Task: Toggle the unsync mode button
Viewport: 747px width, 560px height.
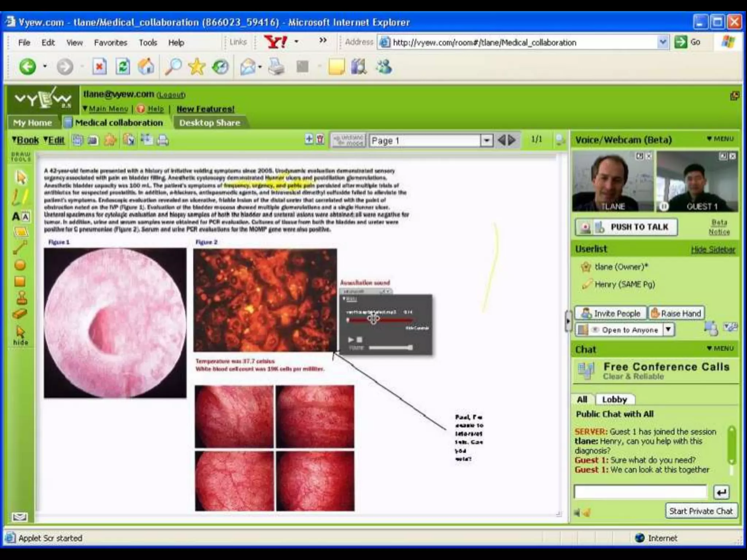Action: [x=348, y=140]
